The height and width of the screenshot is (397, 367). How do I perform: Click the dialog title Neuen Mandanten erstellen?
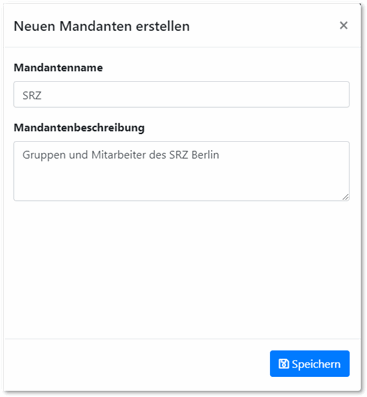[x=102, y=26]
